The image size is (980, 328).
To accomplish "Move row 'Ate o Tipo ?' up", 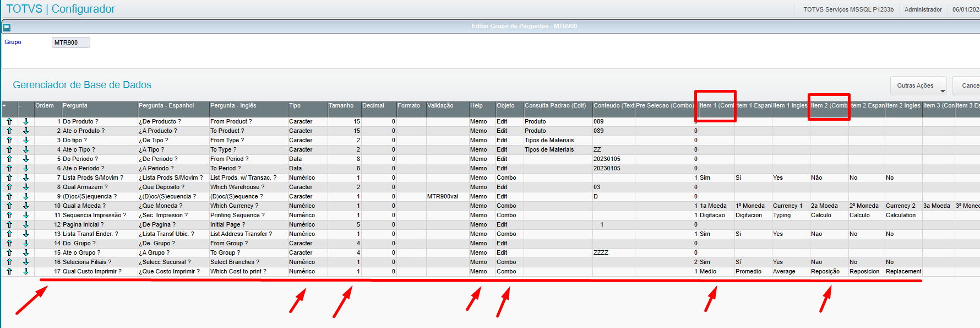I will tap(9, 149).
